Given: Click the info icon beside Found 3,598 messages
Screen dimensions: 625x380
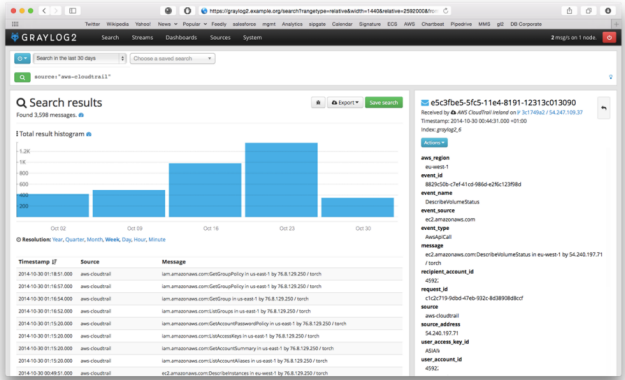Looking at the screenshot, I should 81,115.
